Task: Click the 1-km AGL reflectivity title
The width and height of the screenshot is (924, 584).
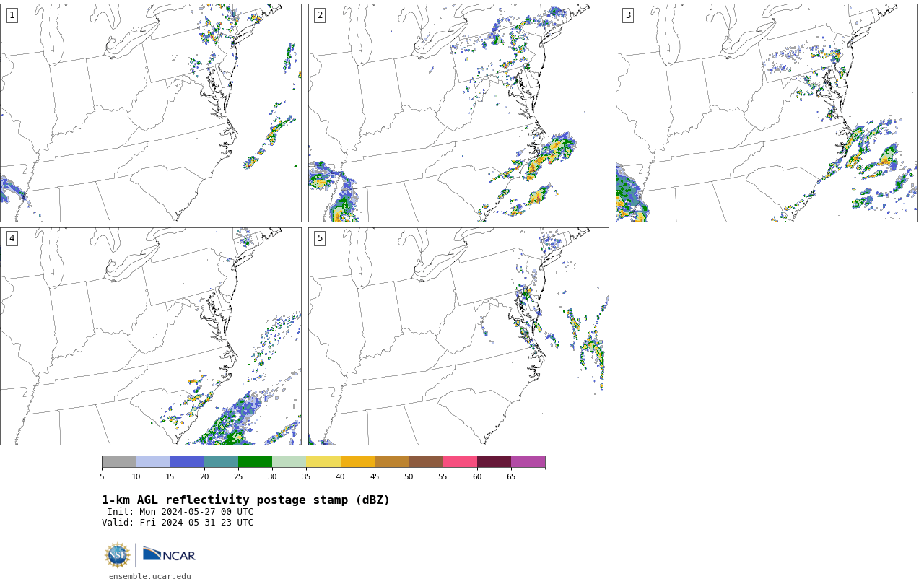Action: (x=245, y=500)
